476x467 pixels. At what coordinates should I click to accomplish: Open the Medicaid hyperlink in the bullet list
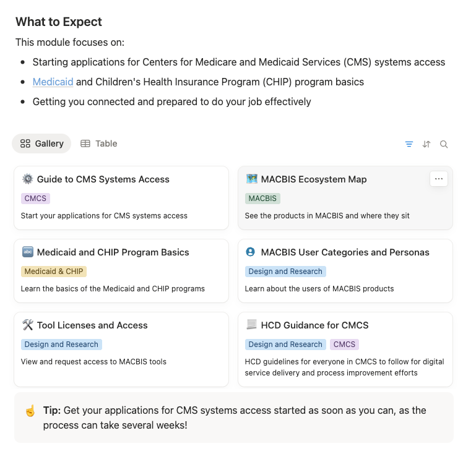(x=53, y=82)
